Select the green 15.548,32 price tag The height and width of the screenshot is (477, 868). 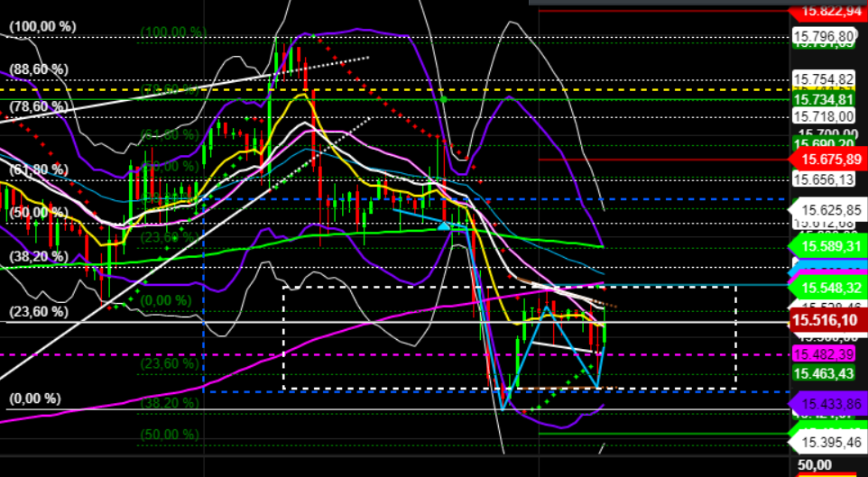coord(828,288)
